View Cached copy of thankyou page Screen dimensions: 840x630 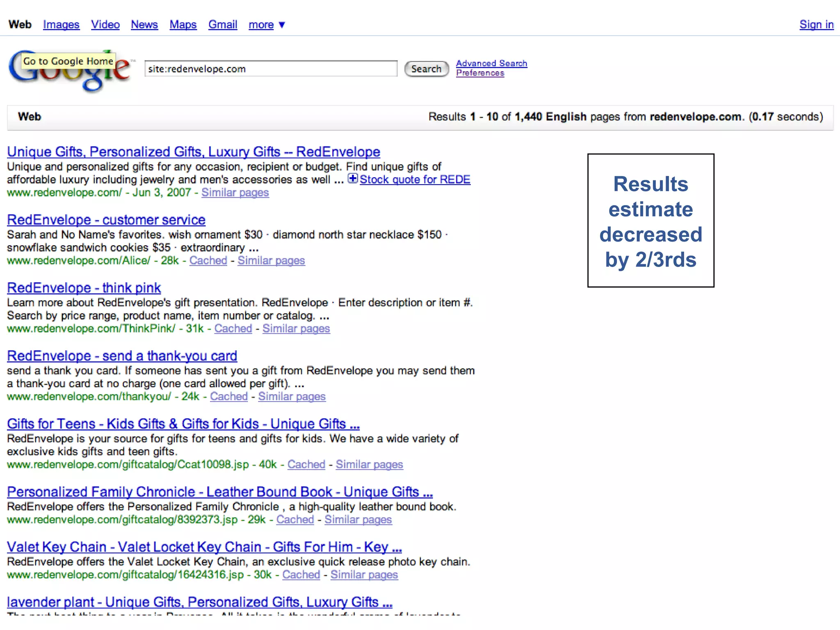pos(229,397)
